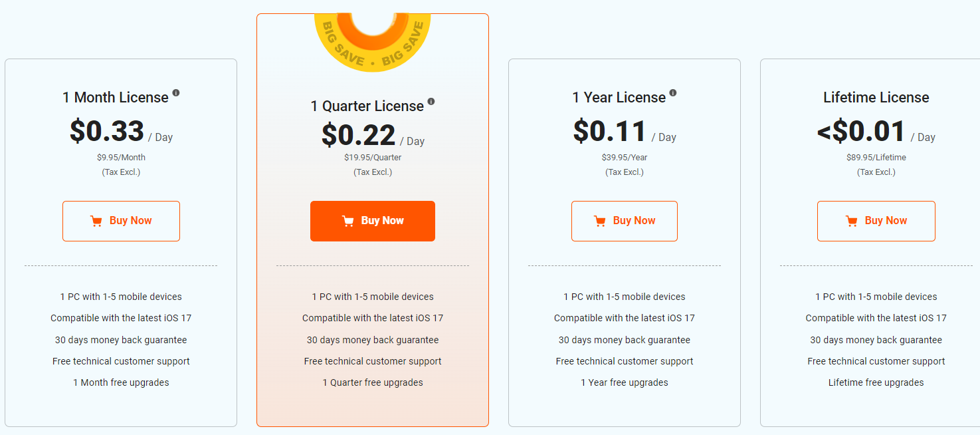The image size is (980, 435).
Task: Select the 1 Month License heading
Action: (116, 98)
